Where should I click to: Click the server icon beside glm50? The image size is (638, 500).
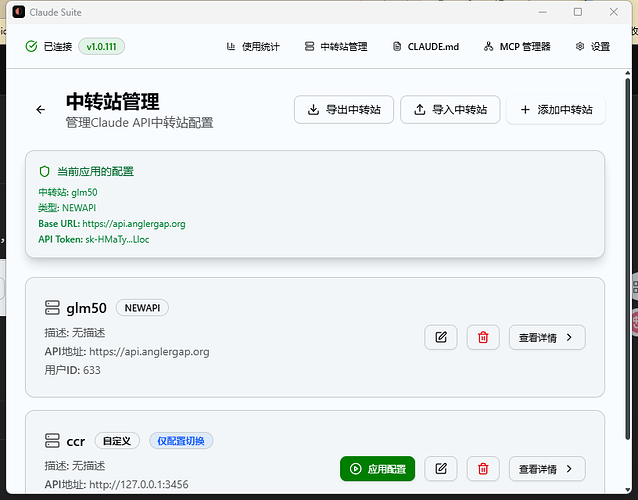point(52,308)
